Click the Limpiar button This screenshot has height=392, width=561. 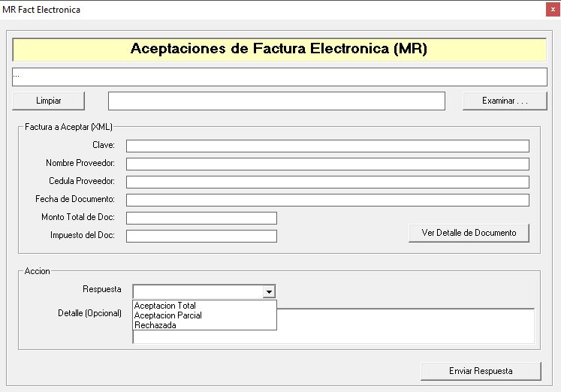tap(49, 101)
